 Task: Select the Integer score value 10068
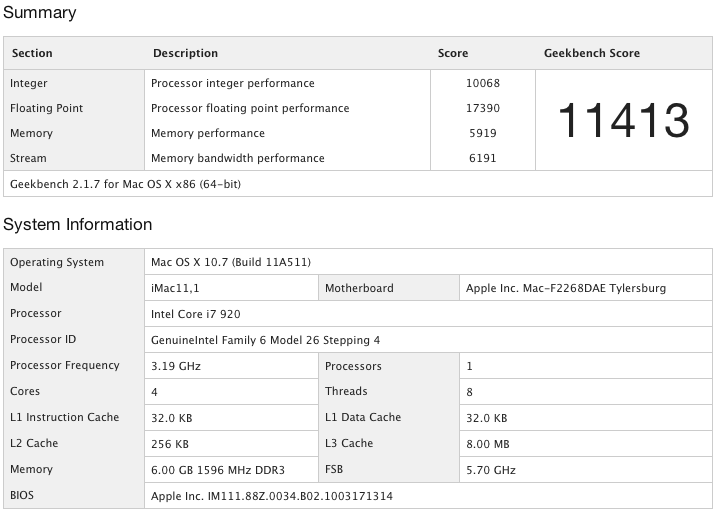(x=483, y=83)
